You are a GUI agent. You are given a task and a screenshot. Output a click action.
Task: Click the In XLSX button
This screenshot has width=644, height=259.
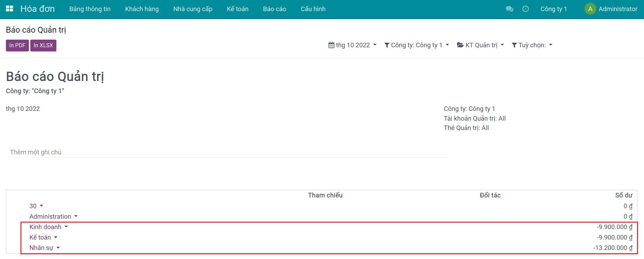pyautogui.click(x=43, y=46)
